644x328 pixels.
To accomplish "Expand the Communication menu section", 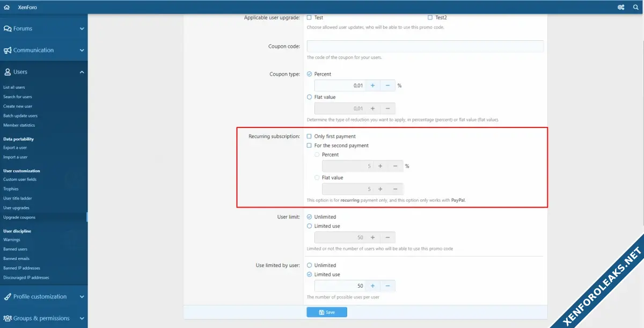I will click(x=82, y=50).
